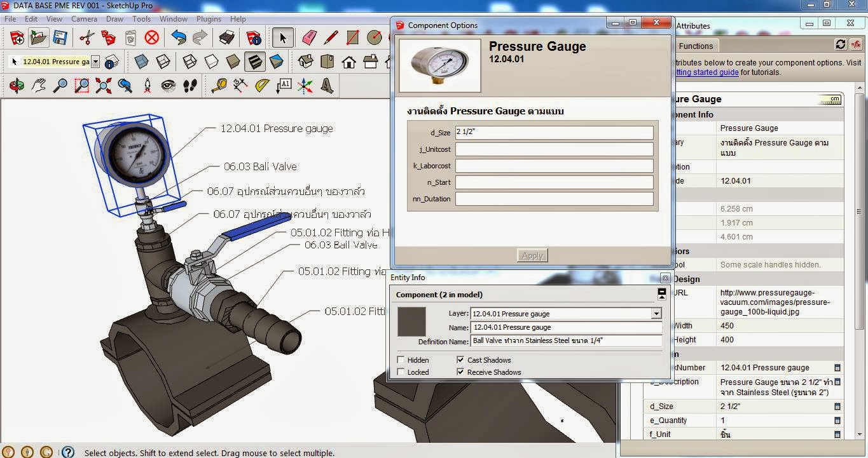The image size is (868, 458).
Task: Click the d_Size input field
Action: coord(554,133)
